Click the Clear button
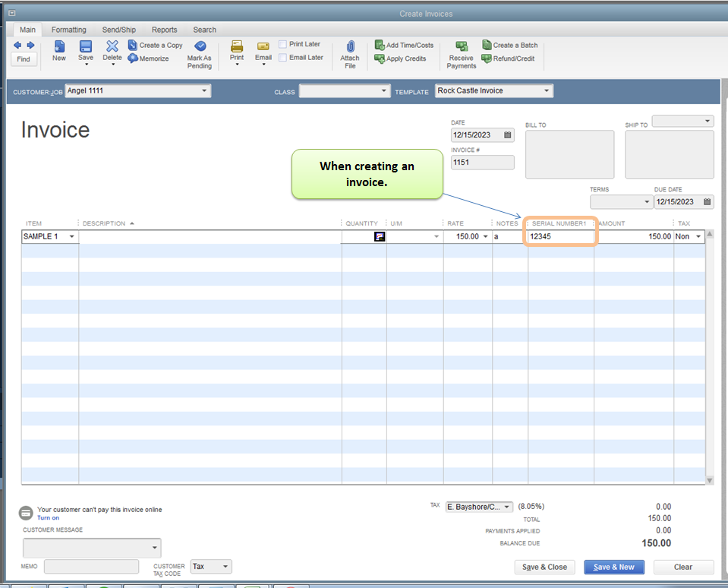 click(x=683, y=567)
